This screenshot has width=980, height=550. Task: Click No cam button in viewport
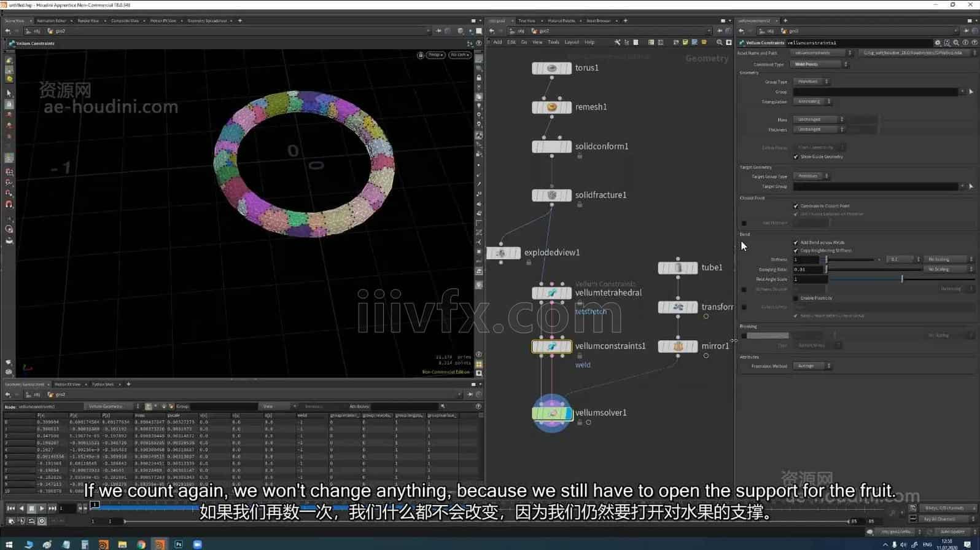[459, 55]
